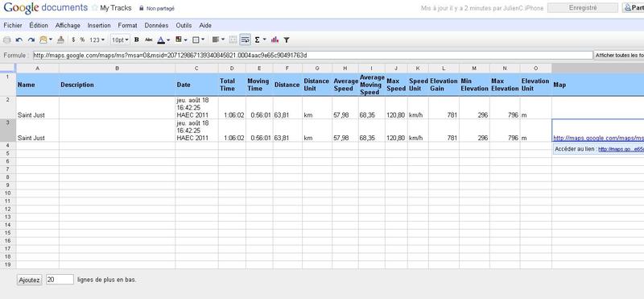This screenshot has width=644, height=299.
Task: Click the filter funnel icon
Action: click(287, 40)
